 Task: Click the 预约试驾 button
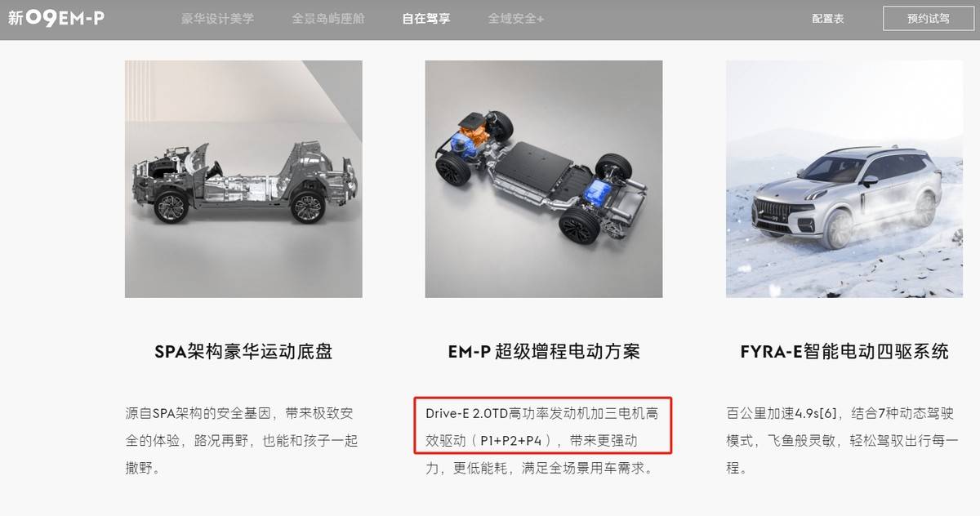pos(929,18)
